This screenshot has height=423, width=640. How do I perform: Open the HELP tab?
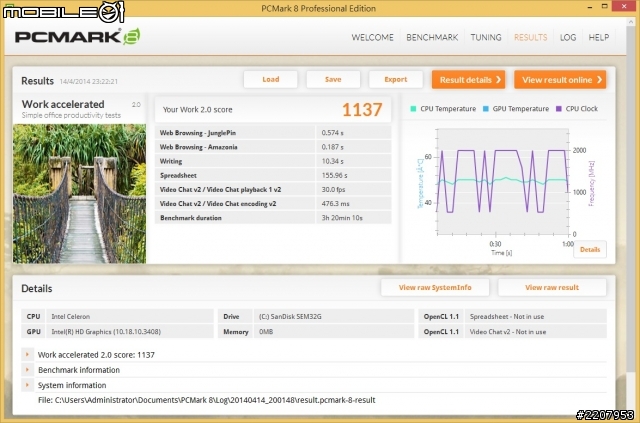tap(598, 38)
